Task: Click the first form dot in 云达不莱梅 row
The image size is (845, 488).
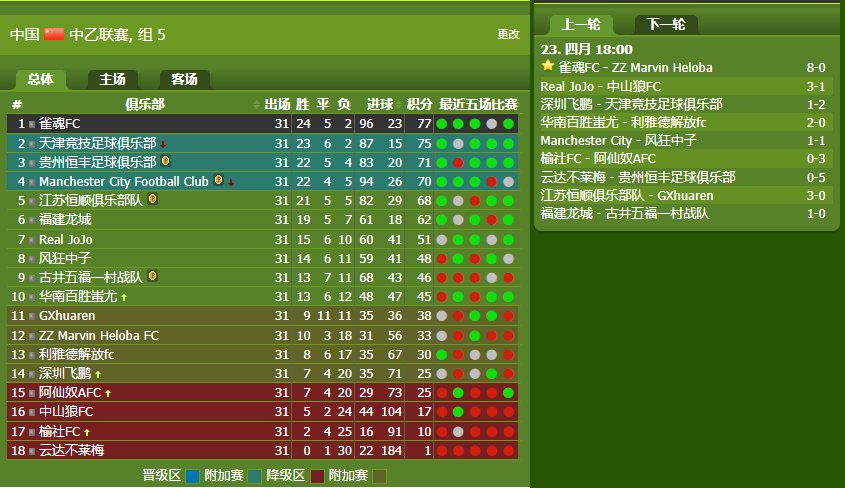Action: pyautogui.click(x=441, y=451)
